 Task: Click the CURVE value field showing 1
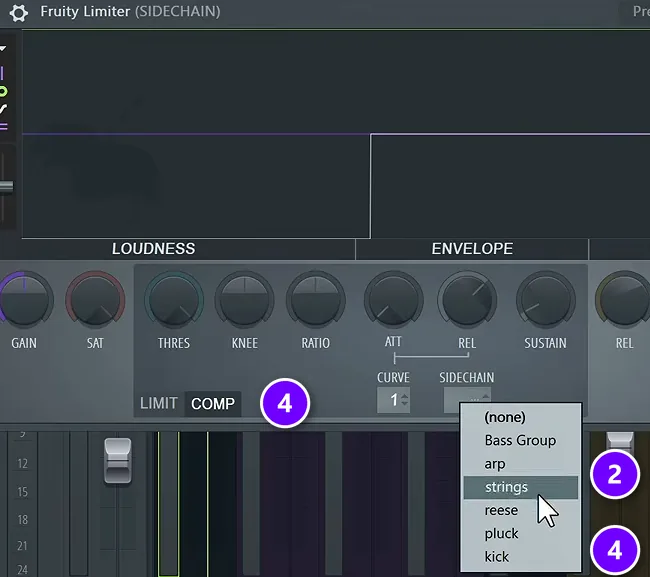393,400
